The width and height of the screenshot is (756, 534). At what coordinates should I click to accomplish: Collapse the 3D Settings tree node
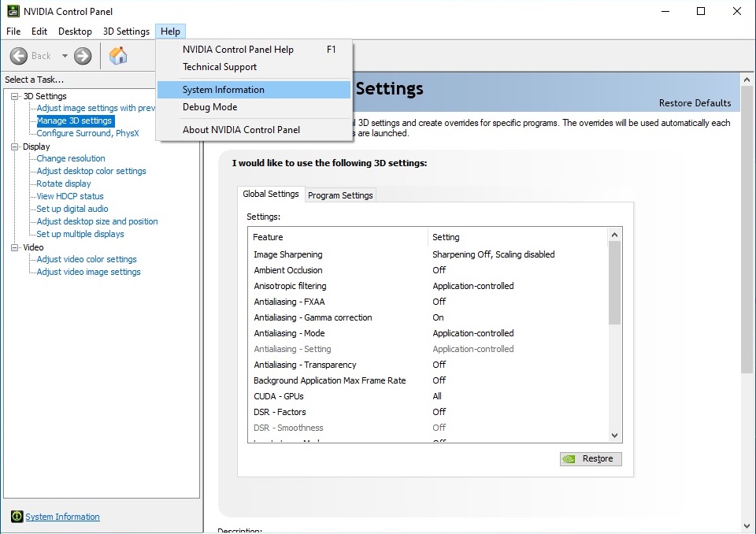tap(15, 96)
